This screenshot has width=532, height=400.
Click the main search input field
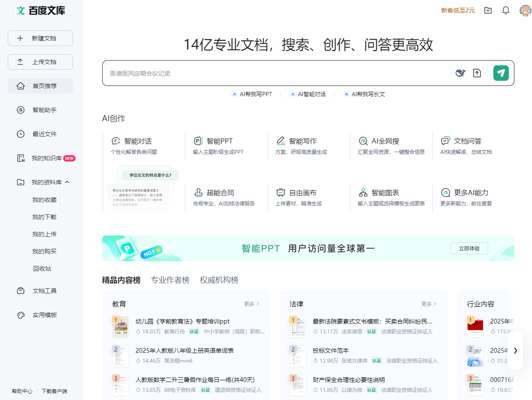pos(279,73)
